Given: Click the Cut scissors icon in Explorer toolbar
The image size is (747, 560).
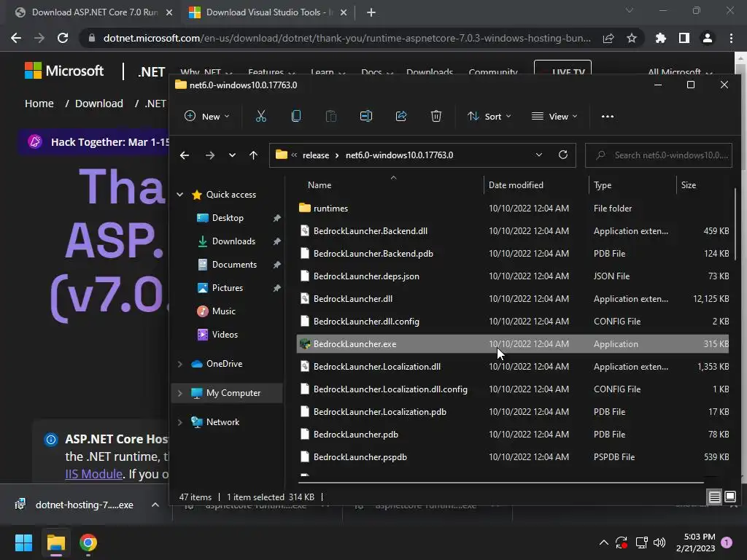Looking at the screenshot, I should (261, 116).
